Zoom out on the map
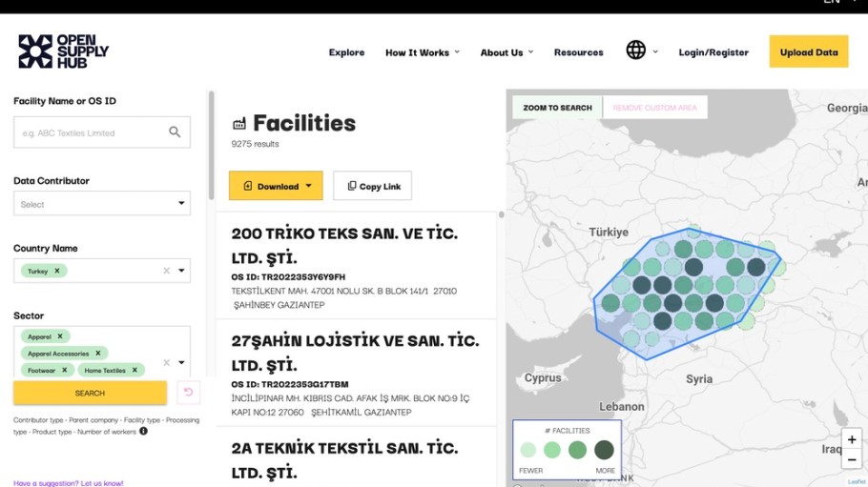This screenshot has width=868, height=487. [852, 460]
